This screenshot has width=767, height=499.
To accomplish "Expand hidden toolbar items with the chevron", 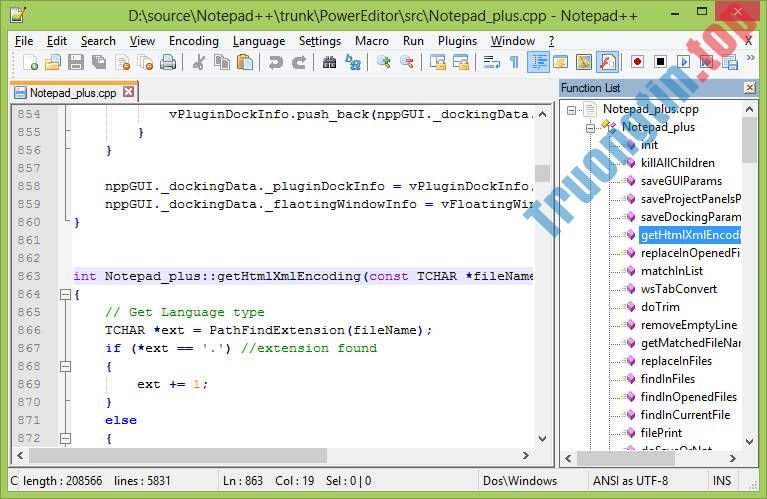I will coord(750,58).
